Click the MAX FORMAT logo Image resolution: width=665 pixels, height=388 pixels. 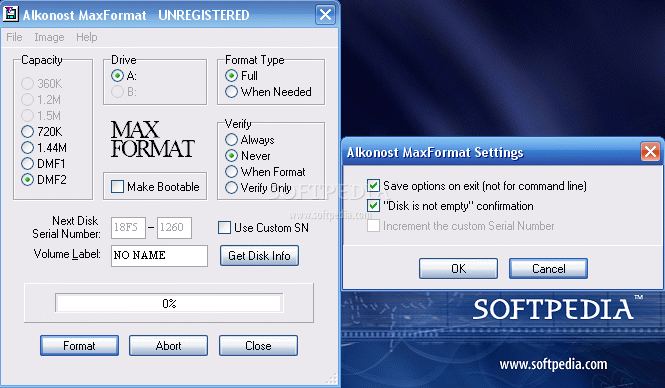tap(152, 139)
